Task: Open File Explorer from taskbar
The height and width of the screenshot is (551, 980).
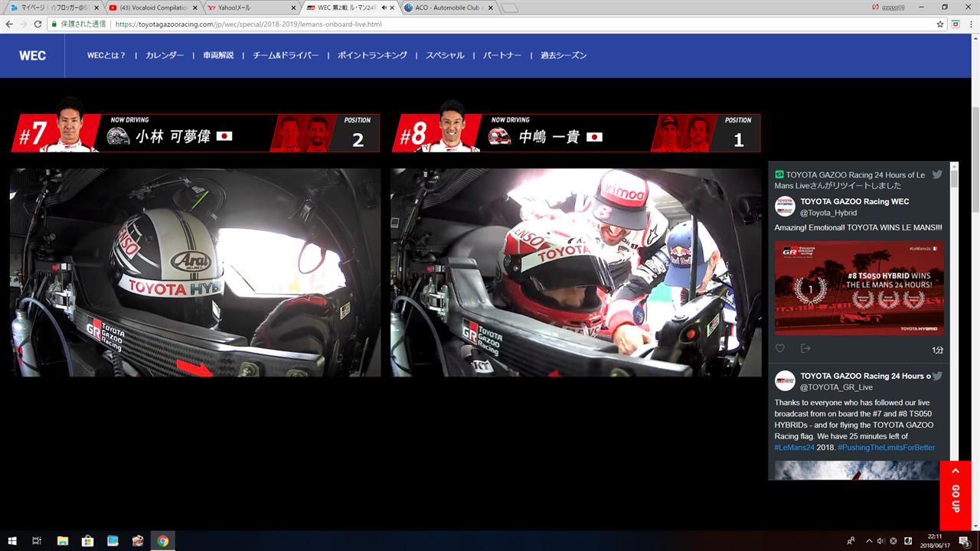Action: click(63, 541)
